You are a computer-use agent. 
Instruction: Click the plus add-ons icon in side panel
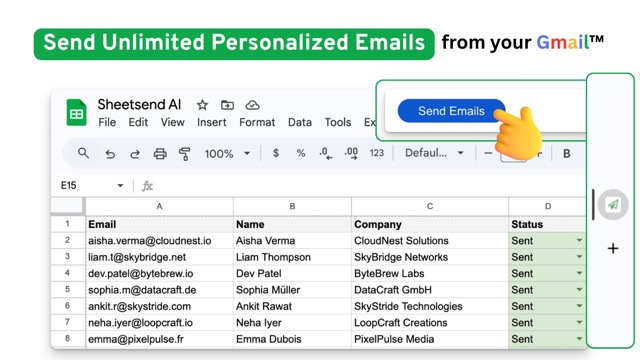(613, 248)
